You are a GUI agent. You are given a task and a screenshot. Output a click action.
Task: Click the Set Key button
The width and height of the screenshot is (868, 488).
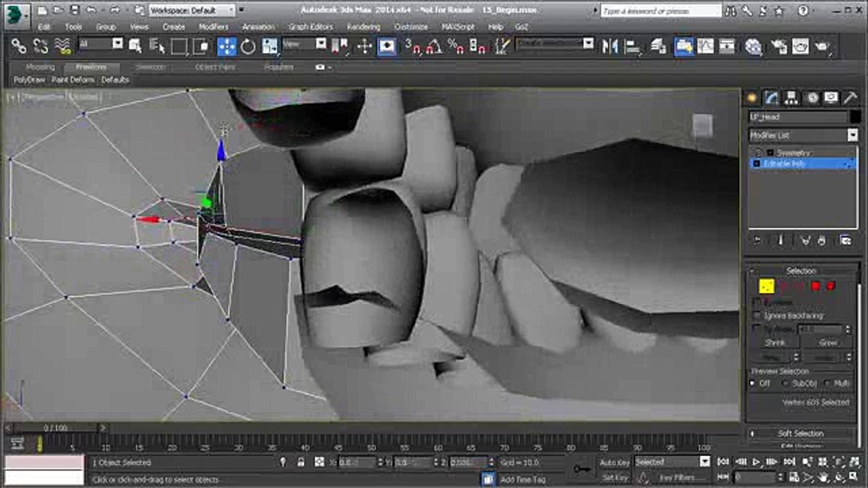point(614,478)
